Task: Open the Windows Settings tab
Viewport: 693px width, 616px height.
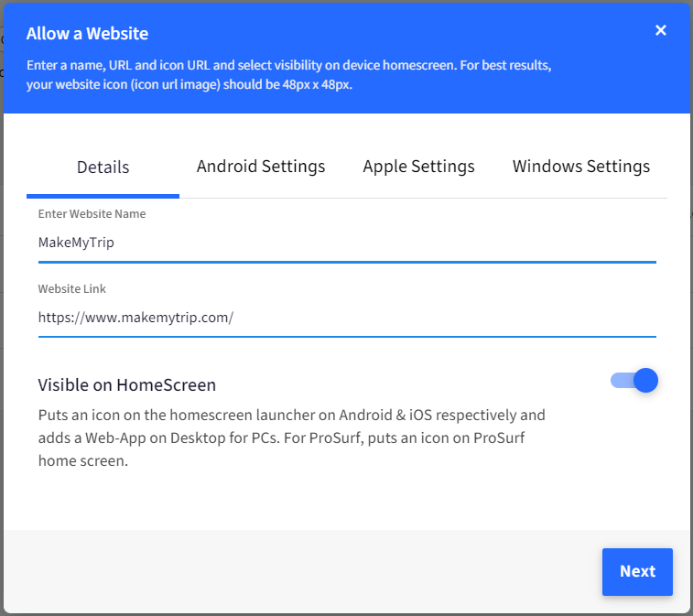Action: click(580, 167)
